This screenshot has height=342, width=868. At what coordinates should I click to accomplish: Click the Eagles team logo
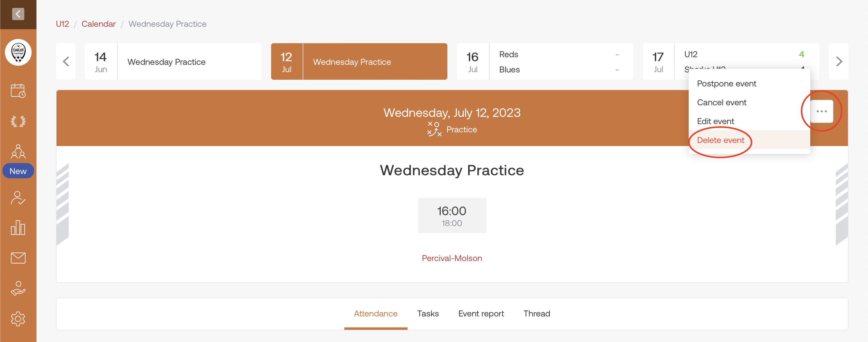tap(18, 52)
